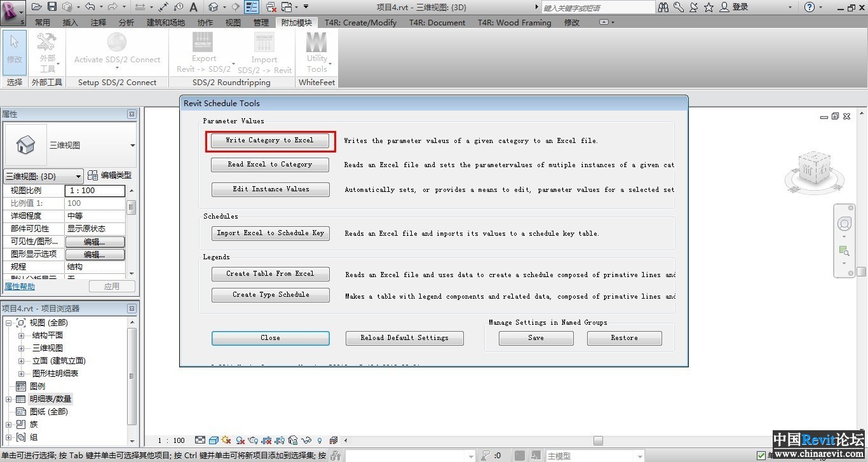Expand the 立面 (建筑立面) tree node

point(21,360)
